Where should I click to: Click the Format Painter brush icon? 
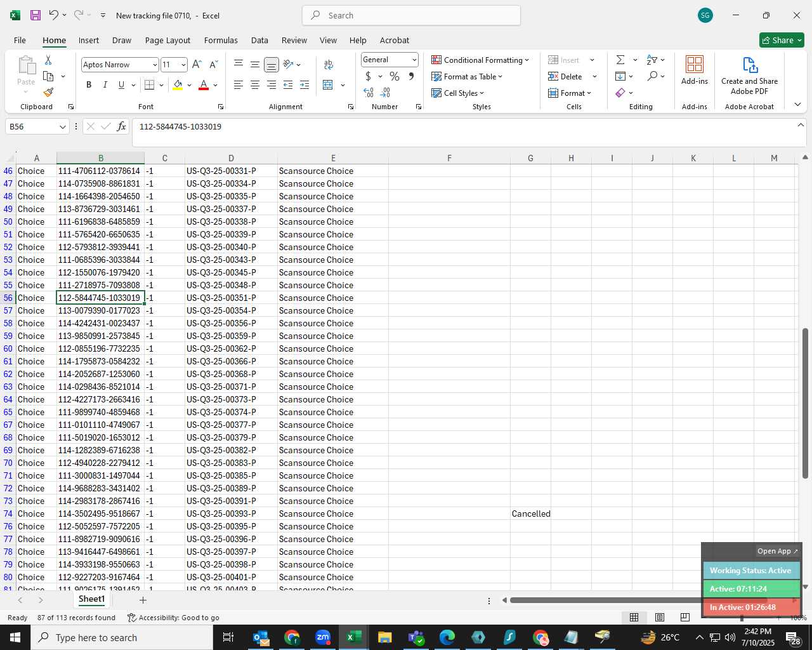[48, 92]
